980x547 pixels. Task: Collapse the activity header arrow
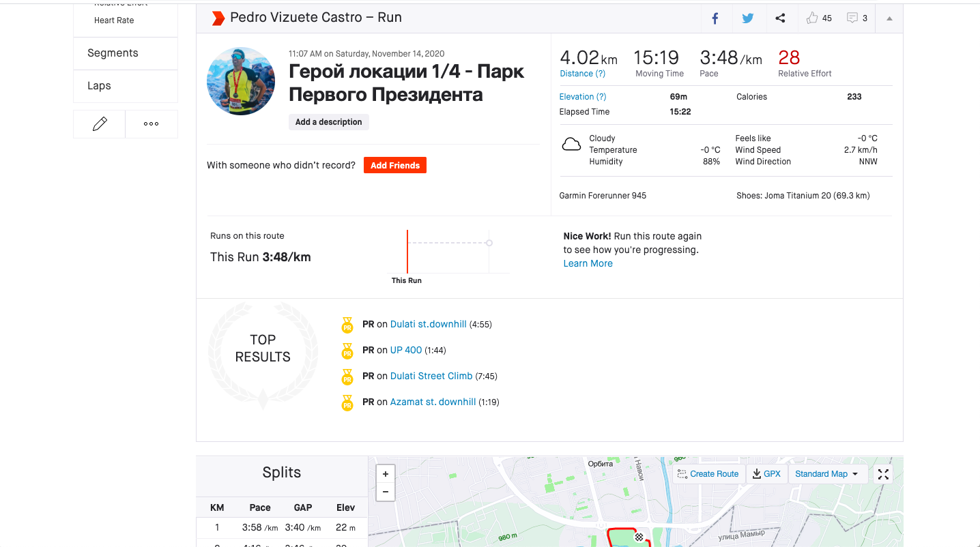coord(889,18)
